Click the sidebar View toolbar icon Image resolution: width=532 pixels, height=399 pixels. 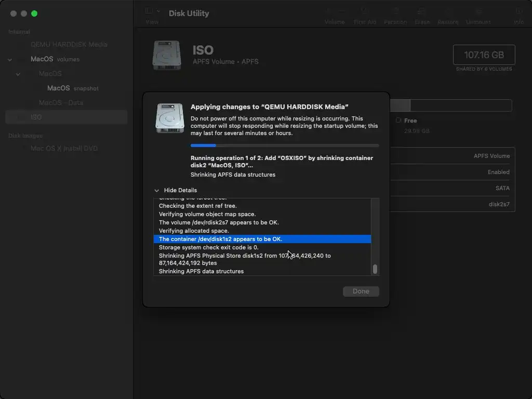[x=149, y=11]
